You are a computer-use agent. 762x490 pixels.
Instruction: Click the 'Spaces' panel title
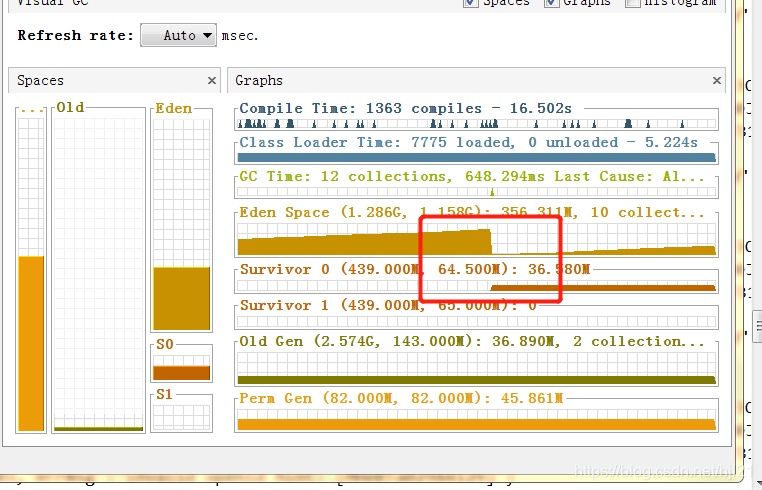(x=40, y=81)
